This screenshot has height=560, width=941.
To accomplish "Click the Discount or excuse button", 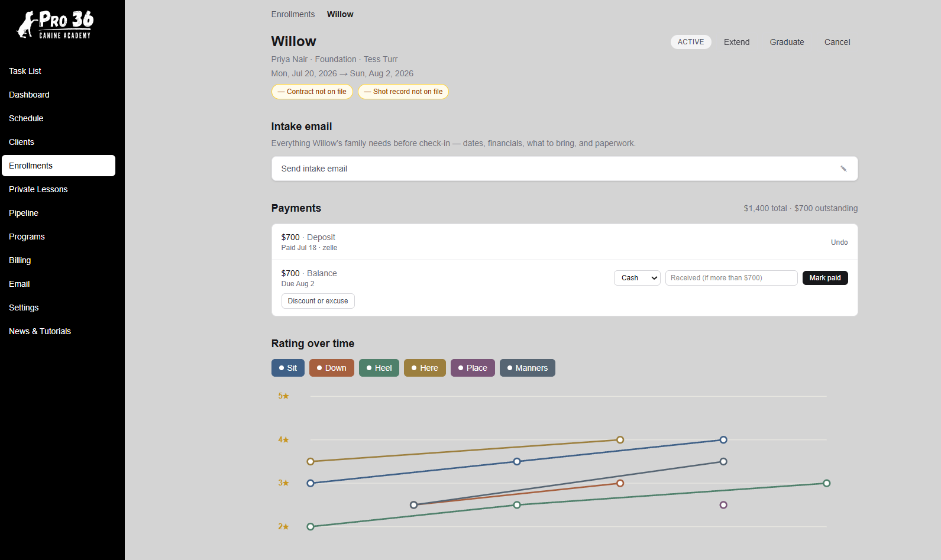I will (318, 301).
